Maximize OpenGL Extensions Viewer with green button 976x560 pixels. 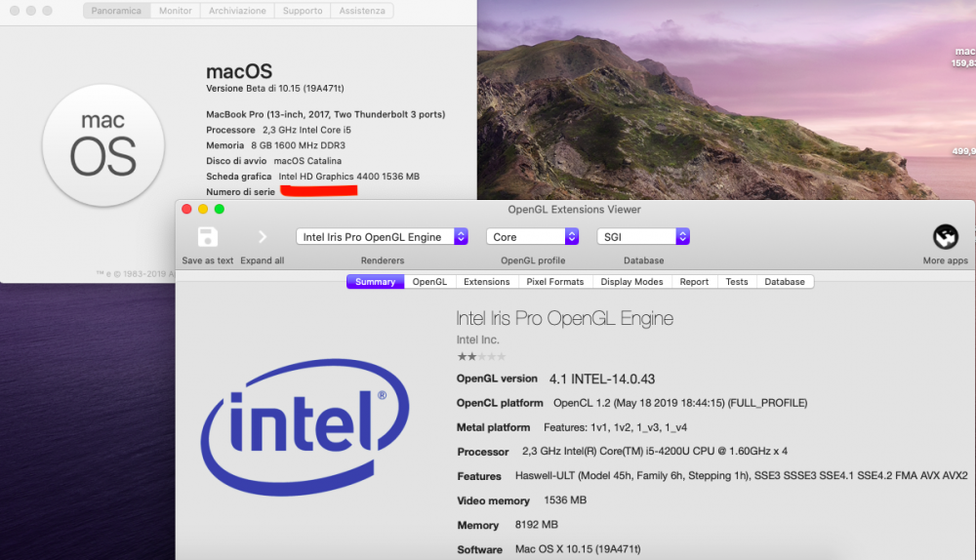coord(219,209)
